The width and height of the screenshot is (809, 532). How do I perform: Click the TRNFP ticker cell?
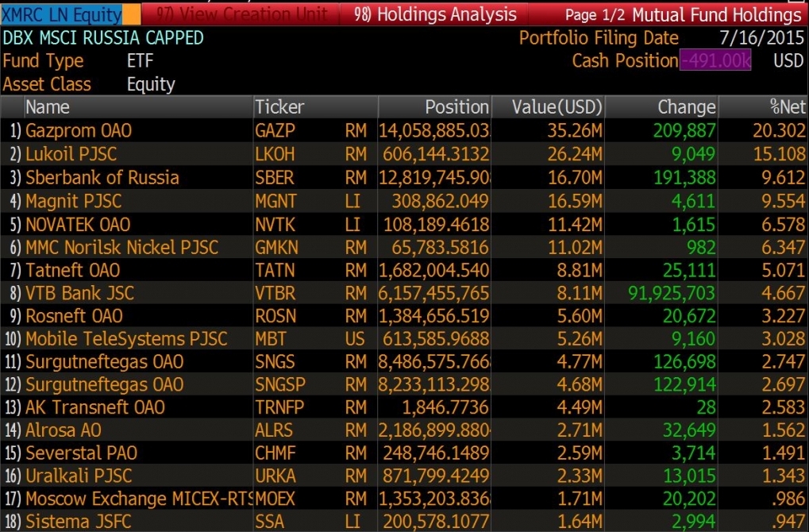(x=279, y=407)
